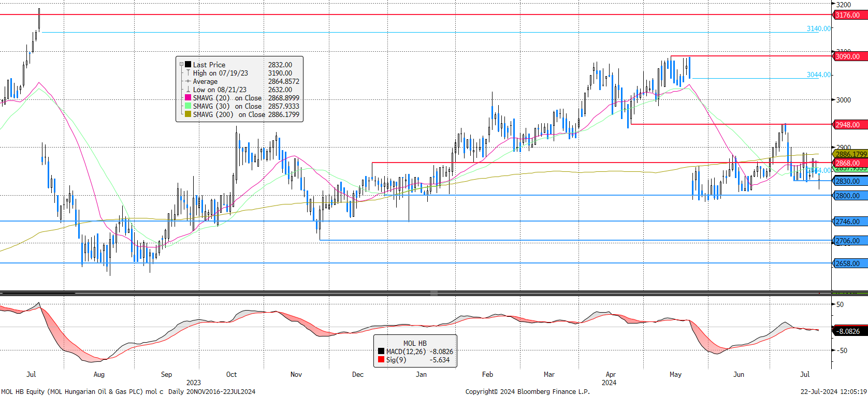Click the Bloomberg Finance L.P. copyright text
868x396 pixels.
tap(527, 391)
